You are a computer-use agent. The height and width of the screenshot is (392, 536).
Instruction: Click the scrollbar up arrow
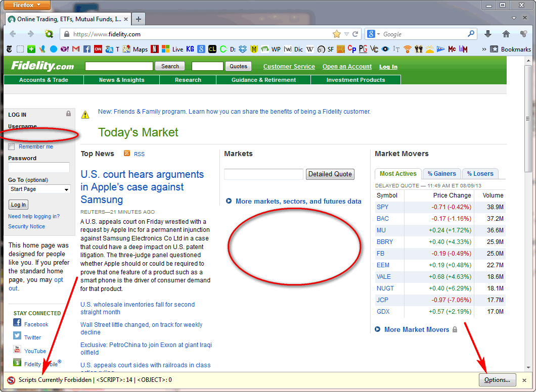tap(528, 61)
